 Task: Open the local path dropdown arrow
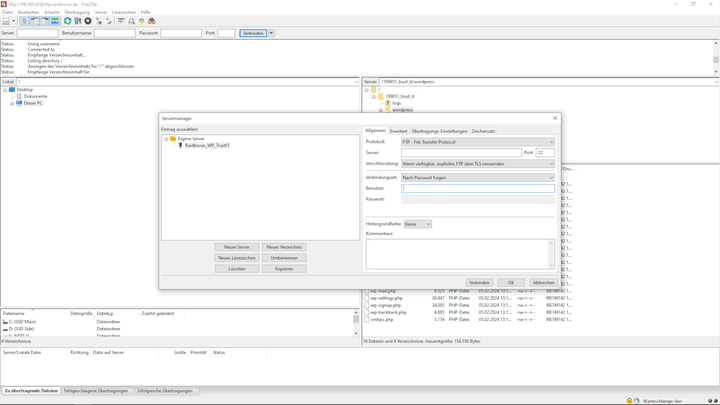click(x=356, y=82)
